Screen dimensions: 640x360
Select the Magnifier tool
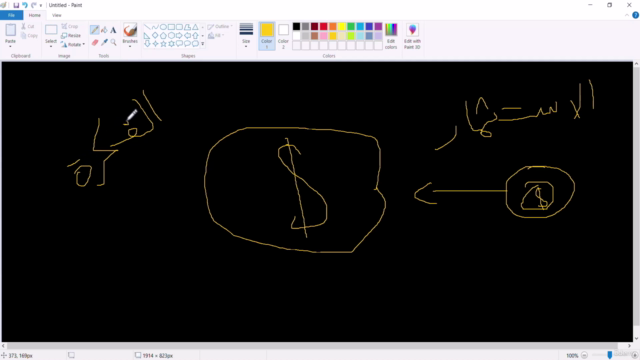click(113, 42)
